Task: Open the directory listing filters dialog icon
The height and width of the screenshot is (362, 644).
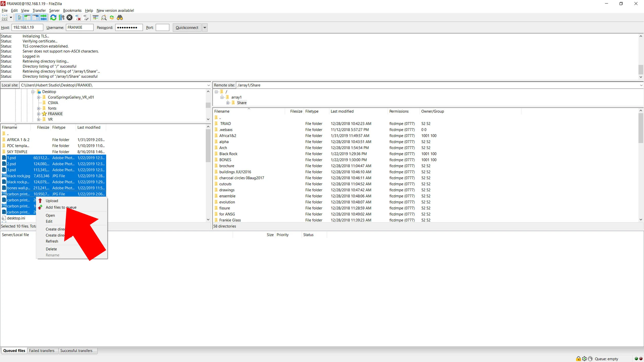Action: point(96,18)
